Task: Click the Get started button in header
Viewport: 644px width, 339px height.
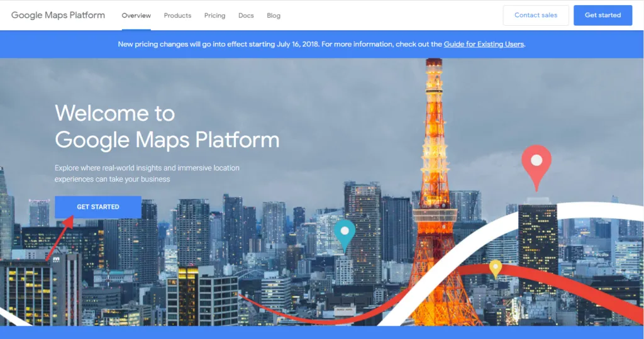Action: 602,15
